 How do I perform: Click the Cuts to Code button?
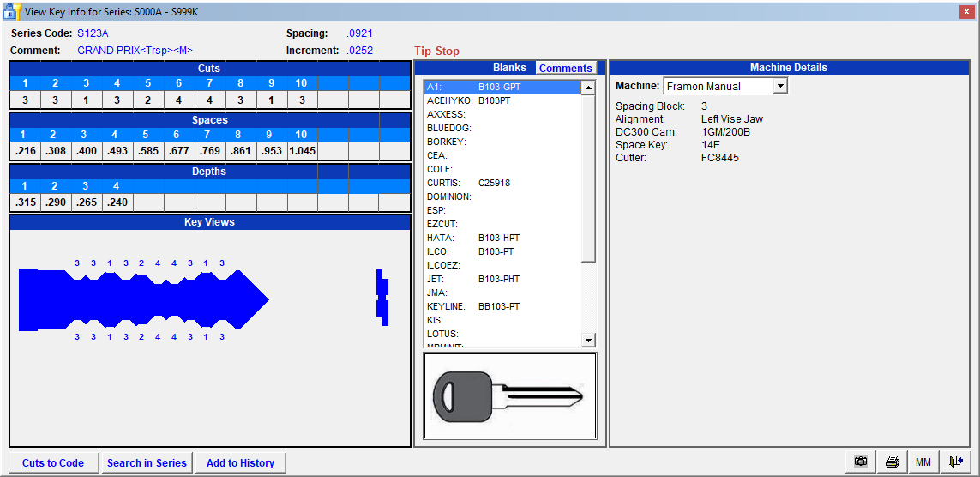point(53,463)
